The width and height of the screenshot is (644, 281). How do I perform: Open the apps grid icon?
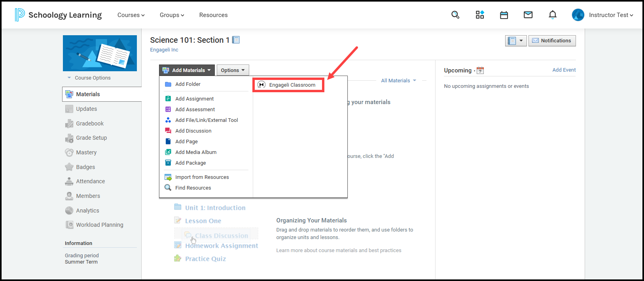480,15
